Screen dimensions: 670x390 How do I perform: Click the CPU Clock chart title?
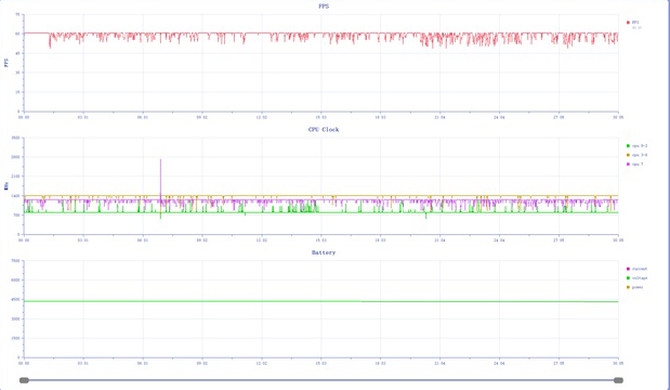pos(323,129)
